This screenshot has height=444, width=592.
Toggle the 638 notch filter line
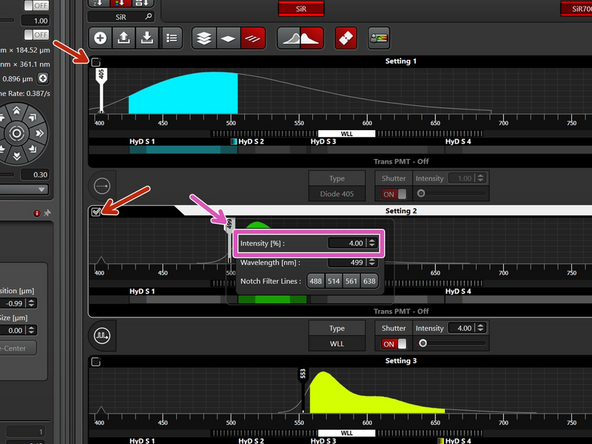click(x=369, y=281)
